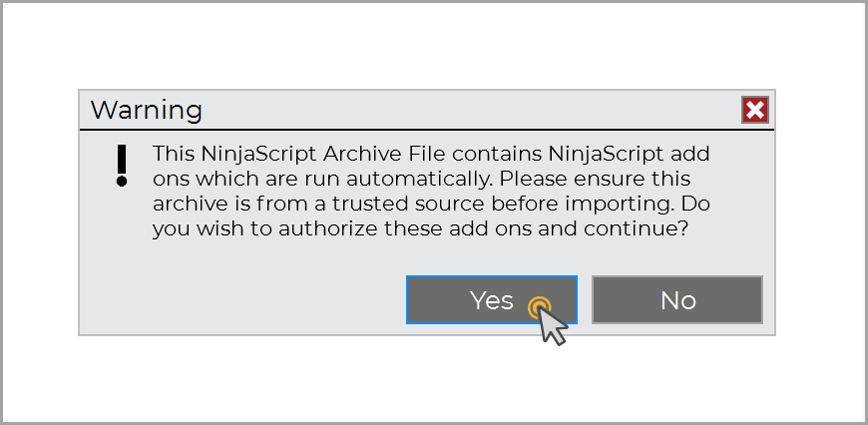
Task: Click the dot of the exclamation icon
Action: [122, 183]
